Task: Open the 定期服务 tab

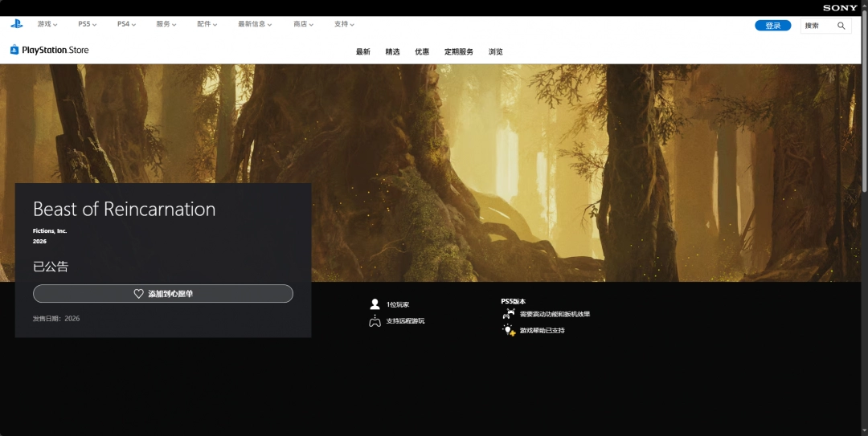Action: pyautogui.click(x=459, y=52)
